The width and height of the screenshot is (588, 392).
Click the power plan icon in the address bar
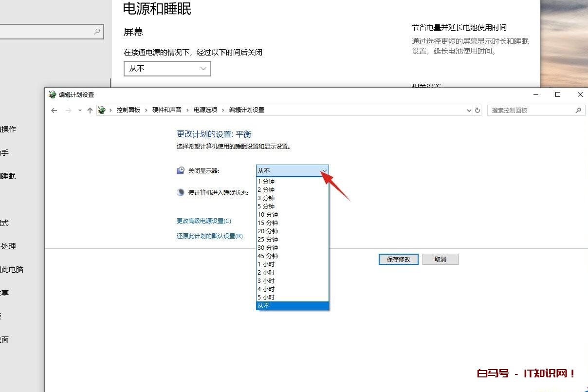(x=102, y=110)
